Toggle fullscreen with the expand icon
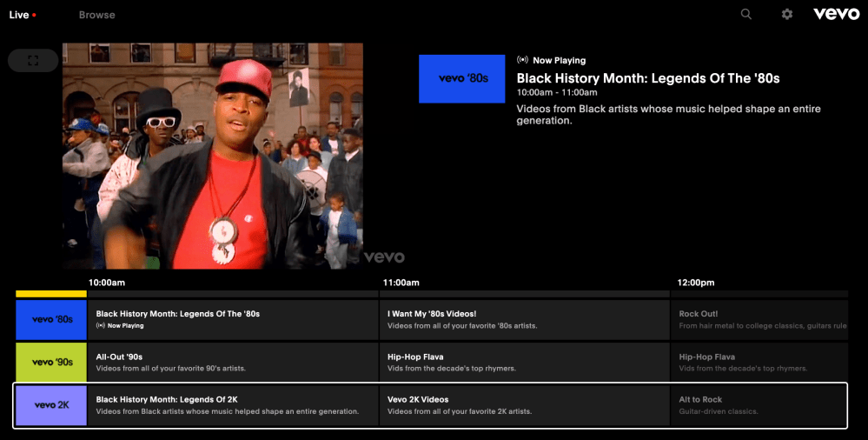 point(33,61)
